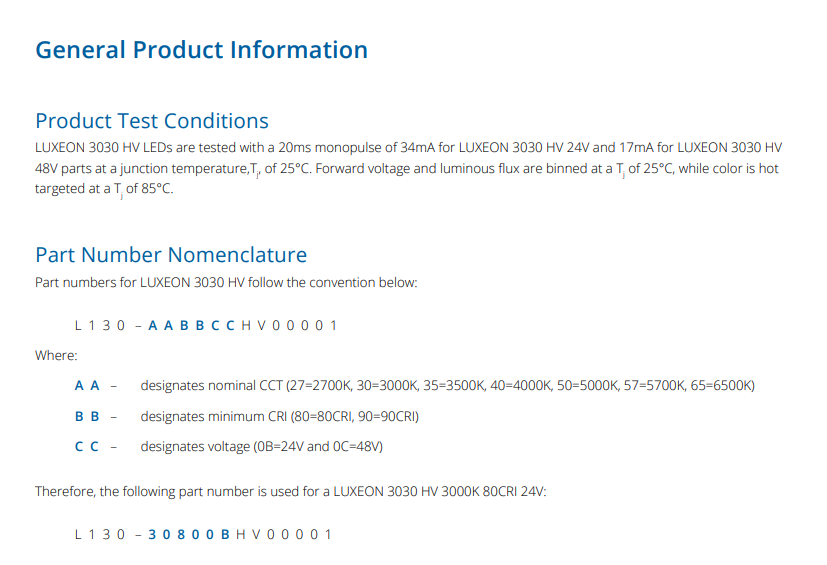This screenshot has width=827, height=565.
Task: Click the blue AA code label
Action: pos(86,385)
